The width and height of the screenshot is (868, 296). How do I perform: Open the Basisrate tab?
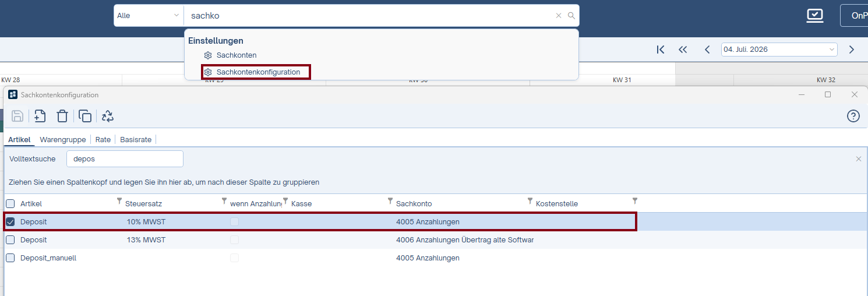(x=136, y=140)
